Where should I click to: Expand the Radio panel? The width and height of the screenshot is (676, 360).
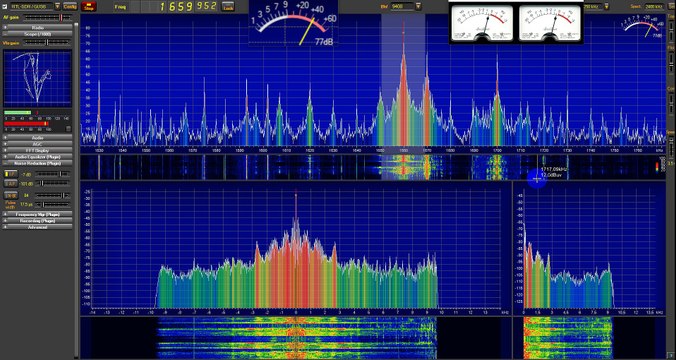point(38,28)
